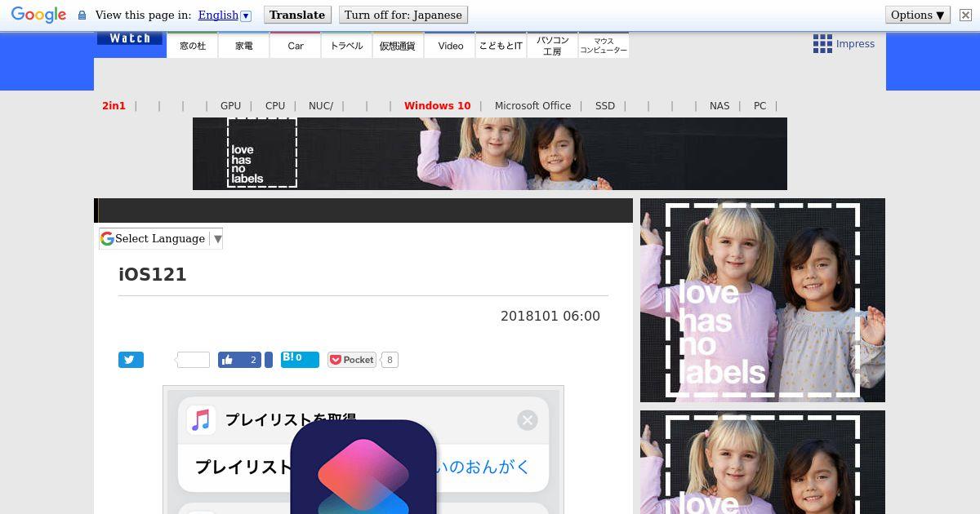
Task: Turn off translation for Japanese
Action: 403,15
